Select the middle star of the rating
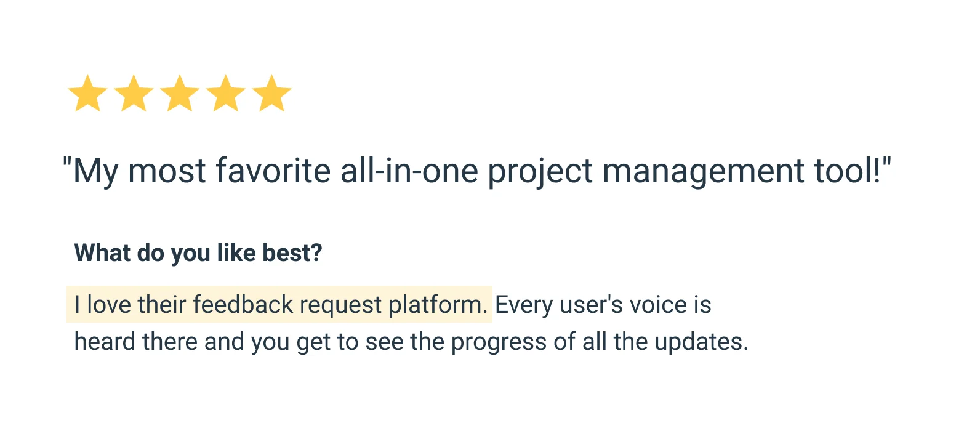 [180, 94]
